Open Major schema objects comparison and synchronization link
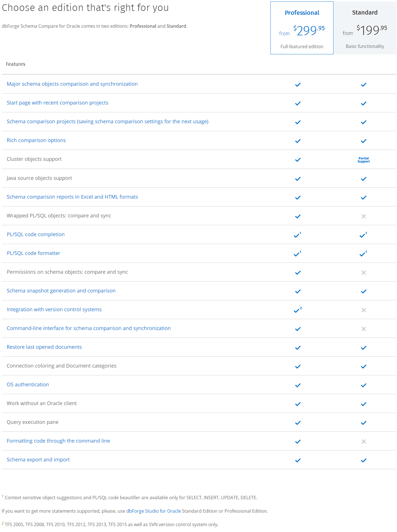 72,84
